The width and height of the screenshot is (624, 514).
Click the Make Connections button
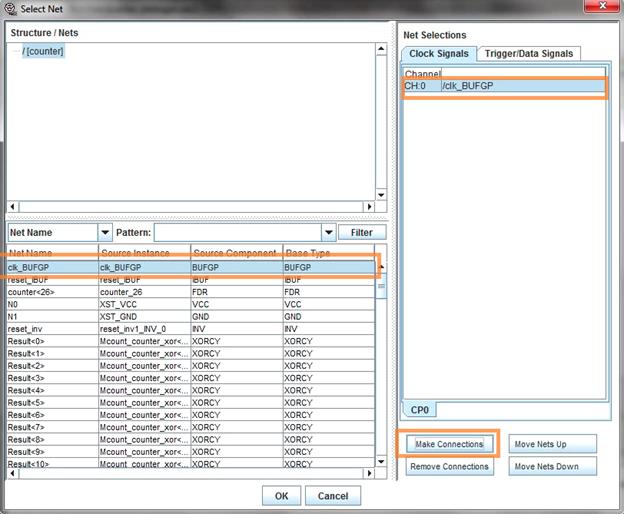pos(449,444)
